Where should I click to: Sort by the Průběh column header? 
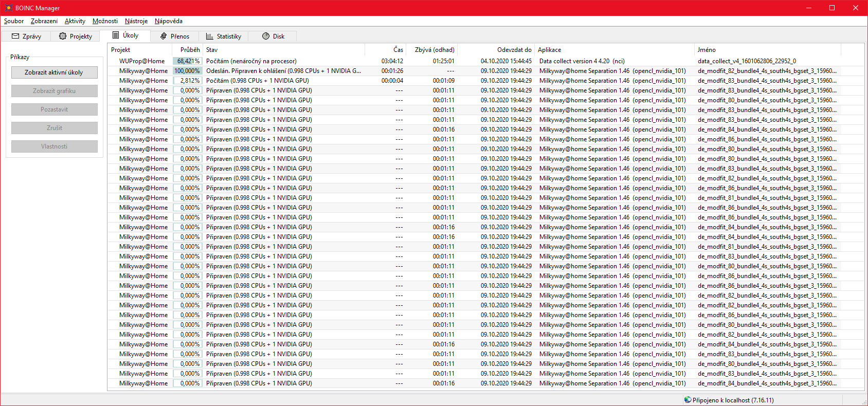pyautogui.click(x=187, y=50)
